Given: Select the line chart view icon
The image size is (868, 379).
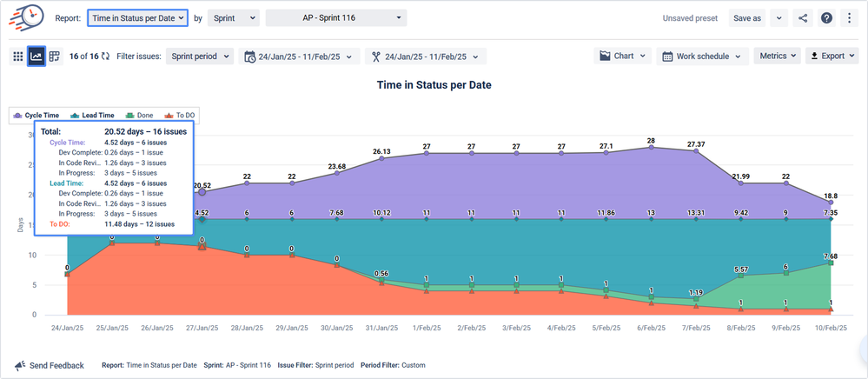Looking at the screenshot, I should pyautogui.click(x=36, y=56).
